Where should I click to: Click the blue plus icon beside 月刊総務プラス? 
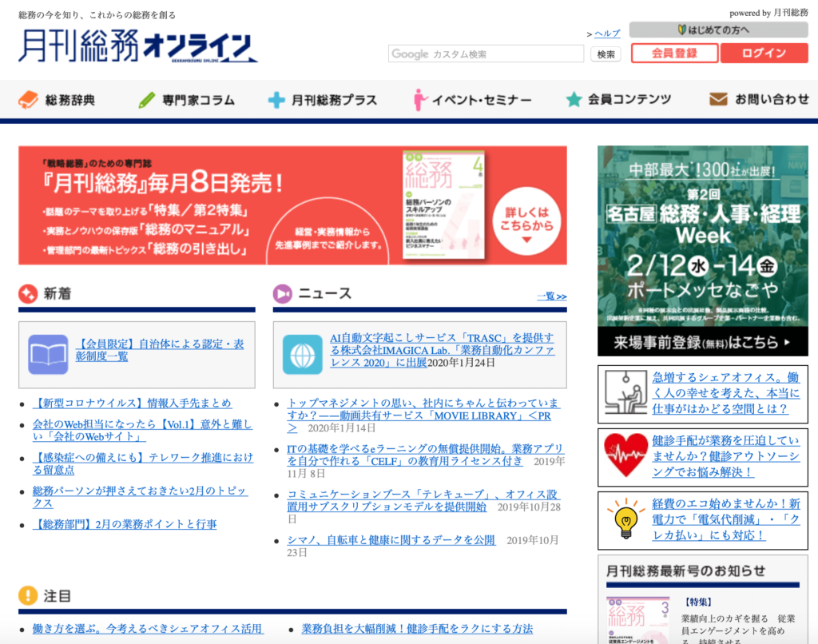coord(276,100)
